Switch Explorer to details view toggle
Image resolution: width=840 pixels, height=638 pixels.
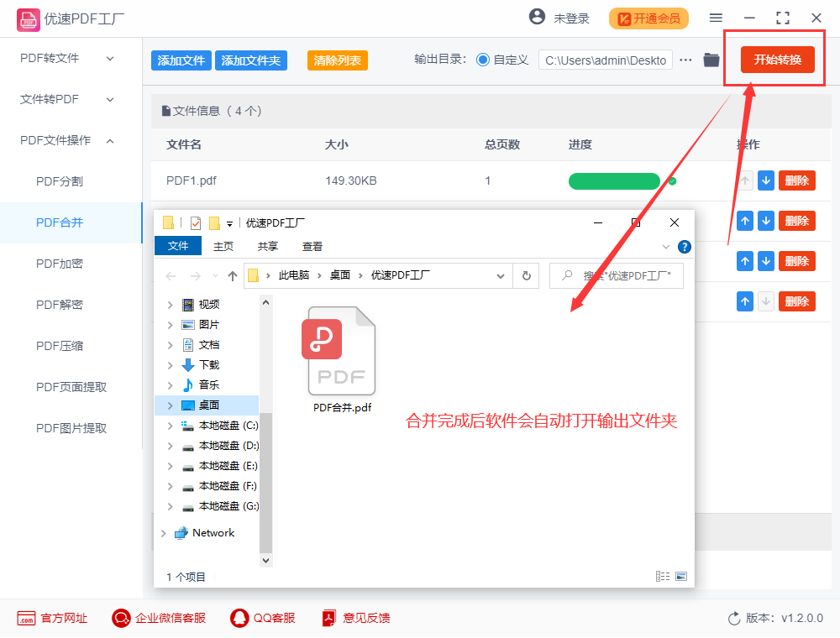(663, 576)
